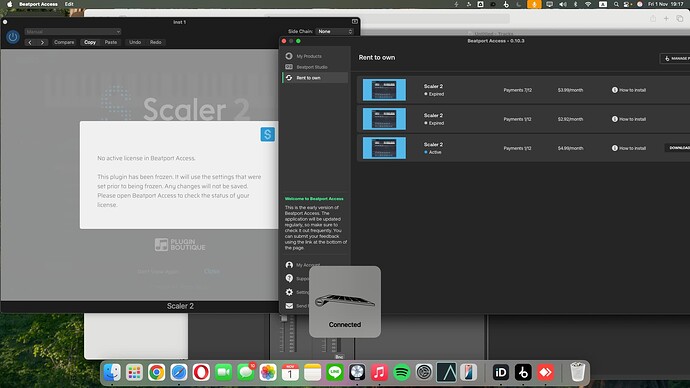The image size is (690, 388).
Task: Click the Active status of Scaler 2
Action: pyautogui.click(x=433, y=152)
